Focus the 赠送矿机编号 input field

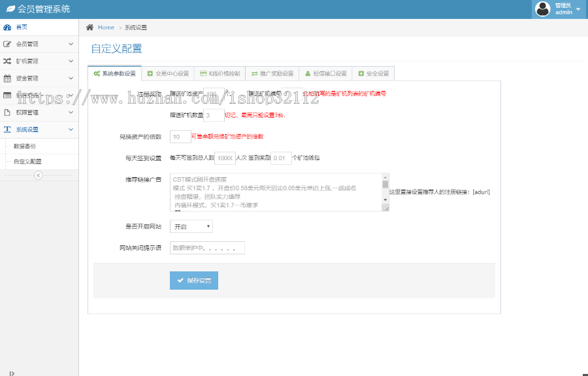pyautogui.click(x=292, y=94)
